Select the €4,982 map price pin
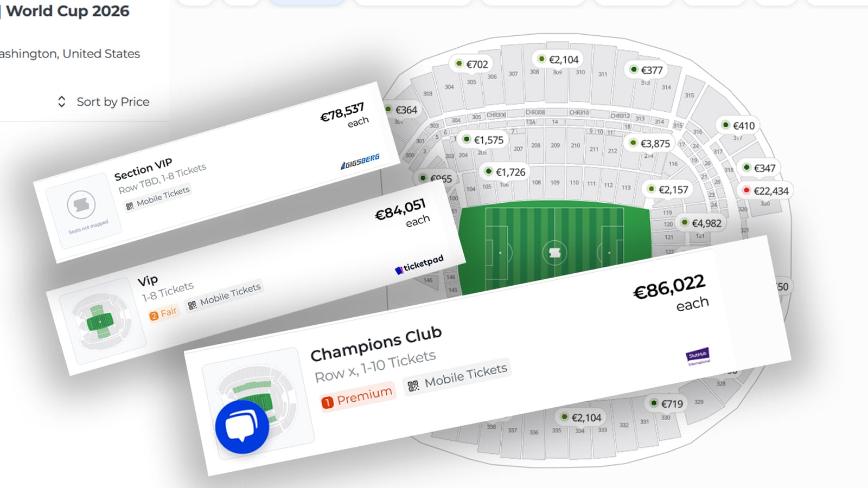Screen dimensions: 868x488 [701, 223]
